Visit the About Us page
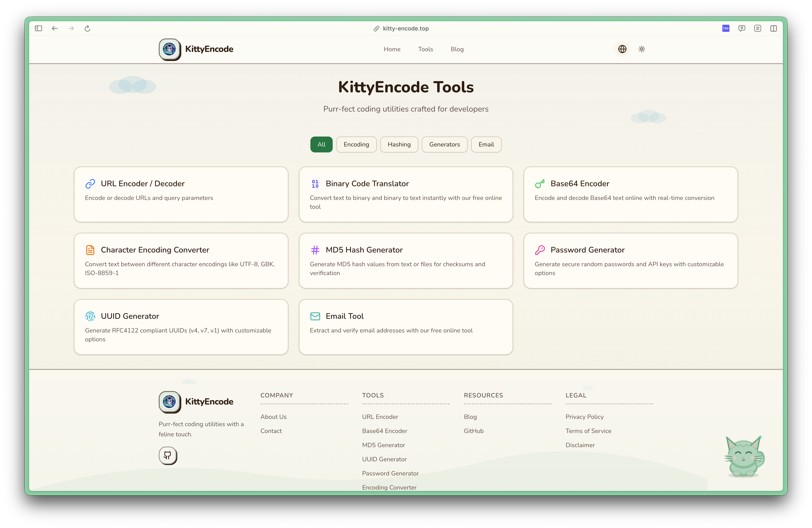This screenshot has height=528, width=812. pos(273,417)
